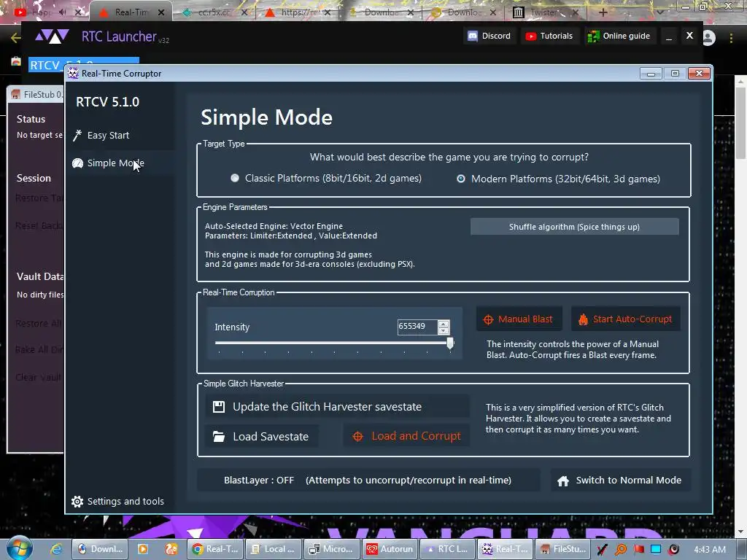Viewport: 747px width, 560px height.
Task: Click the browser profile avatar icon
Action: pyautogui.click(x=709, y=38)
